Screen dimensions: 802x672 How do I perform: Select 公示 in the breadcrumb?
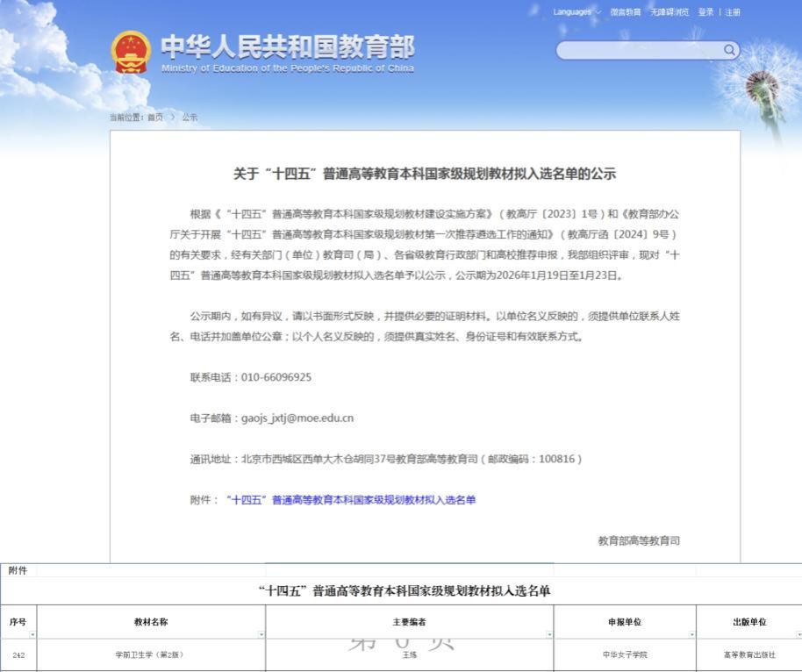point(190,117)
